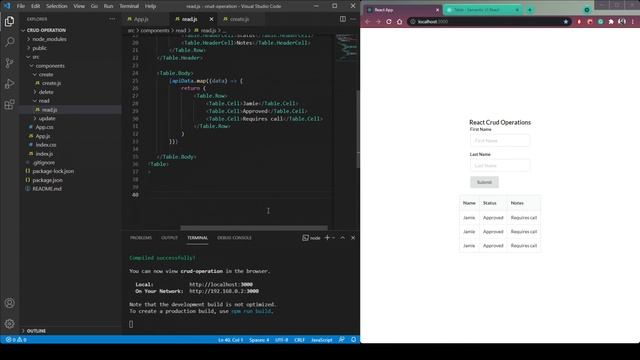Click the browser forward arrow

(x=378, y=22)
